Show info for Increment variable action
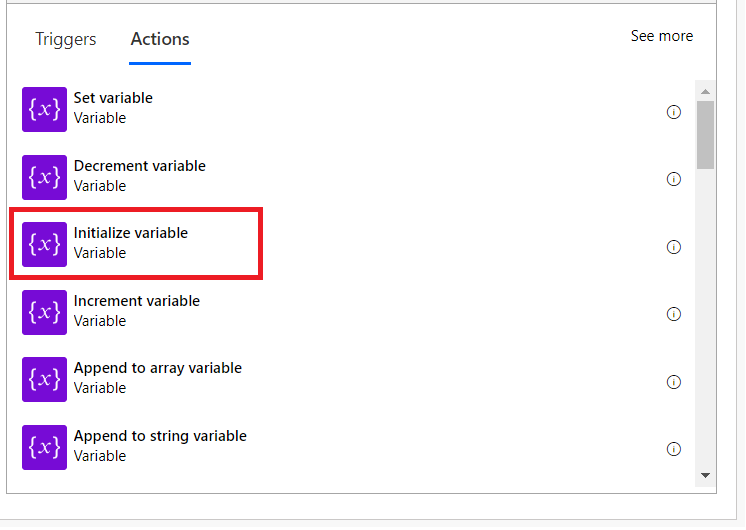Screen dimensions: 746x530 click(x=673, y=314)
